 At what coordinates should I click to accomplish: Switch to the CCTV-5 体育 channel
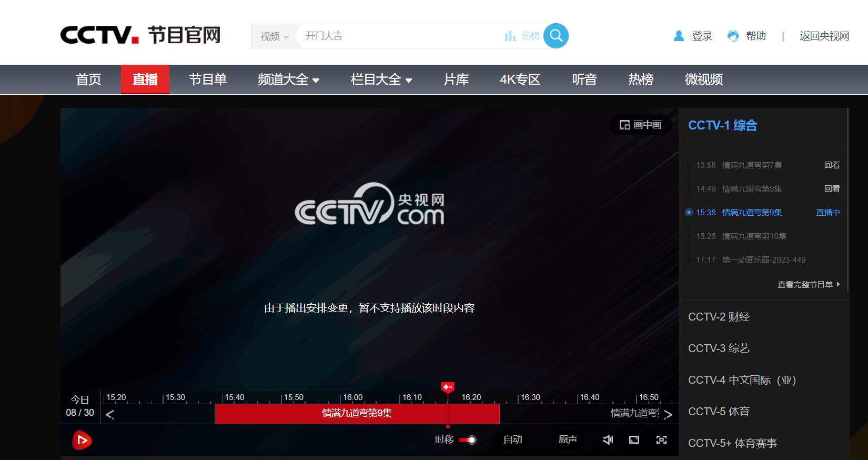719,412
